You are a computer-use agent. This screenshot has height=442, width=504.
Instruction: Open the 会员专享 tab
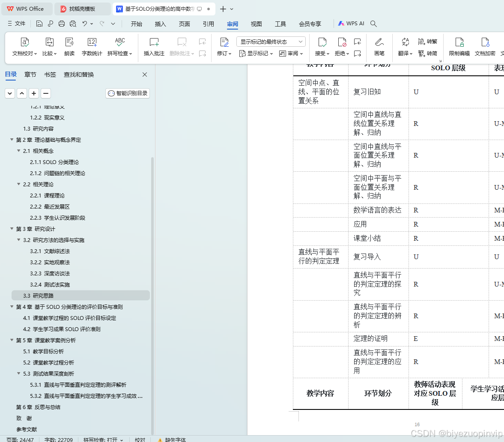tap(310, 24)
